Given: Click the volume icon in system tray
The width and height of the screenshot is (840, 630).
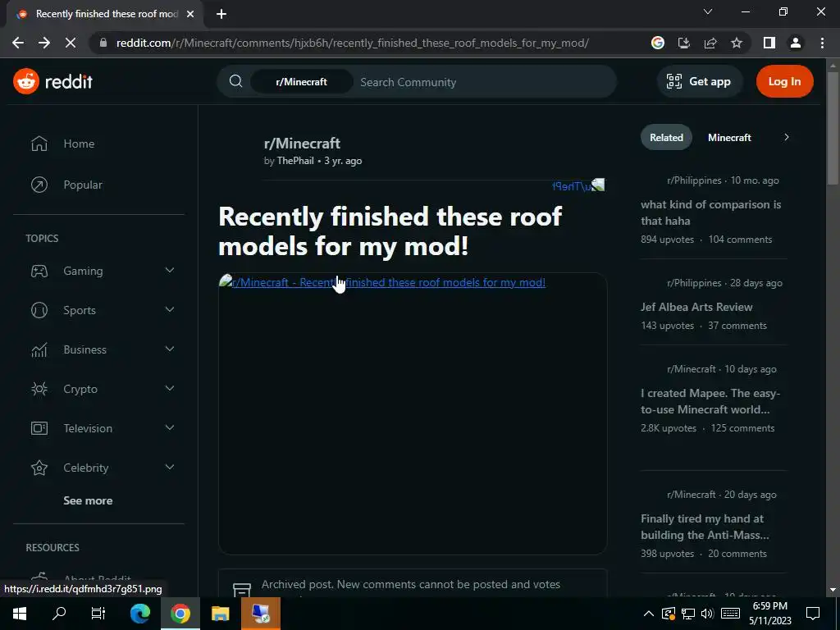Looking at the screenshot, I should pyautogui.click(x=708, y=614).
